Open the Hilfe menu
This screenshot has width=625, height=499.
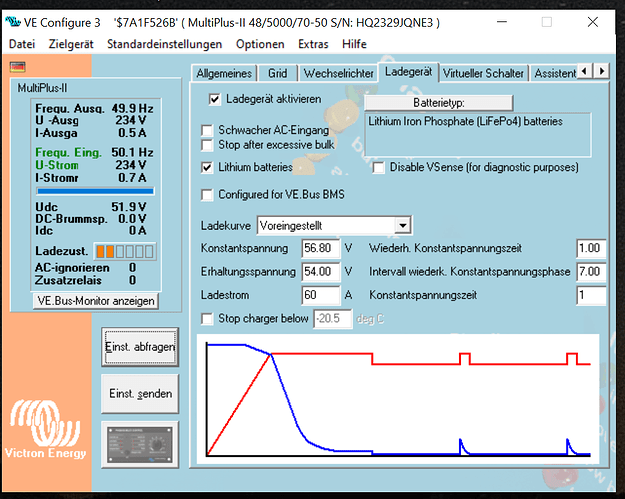coord(354,44)
